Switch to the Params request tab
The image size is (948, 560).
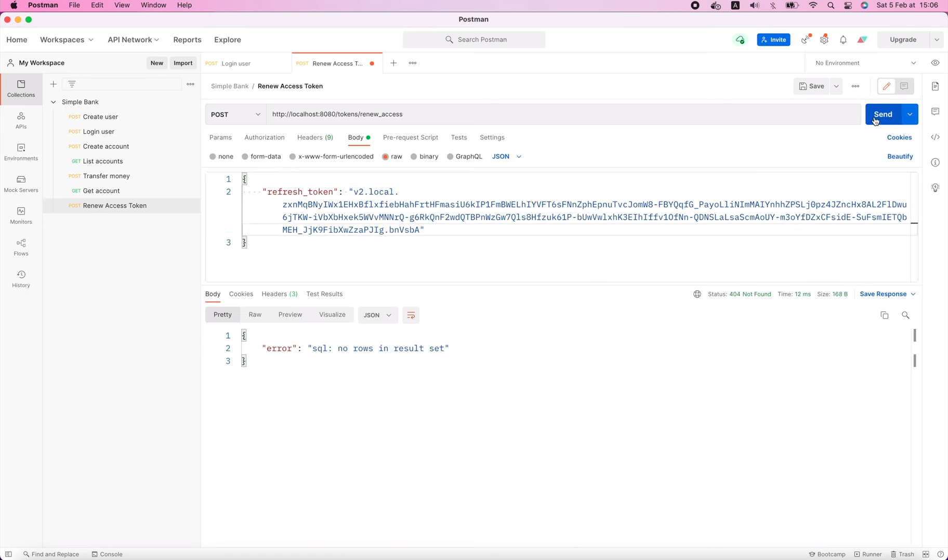coord(221,138)
